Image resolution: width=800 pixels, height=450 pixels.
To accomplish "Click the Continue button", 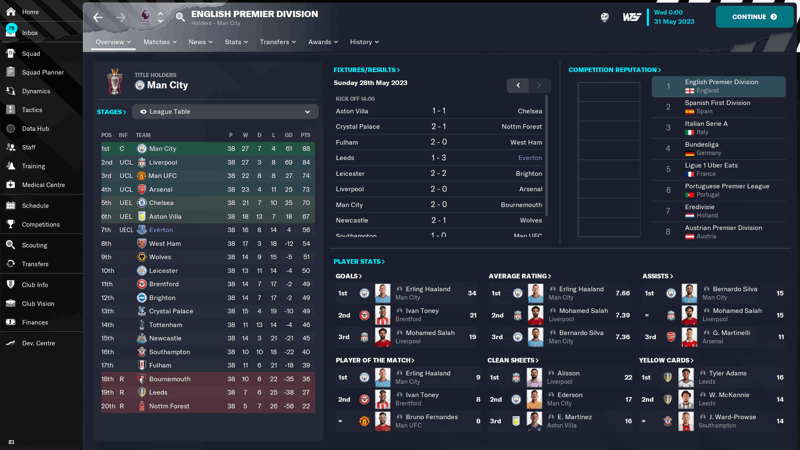I will (x=755, y=17).
